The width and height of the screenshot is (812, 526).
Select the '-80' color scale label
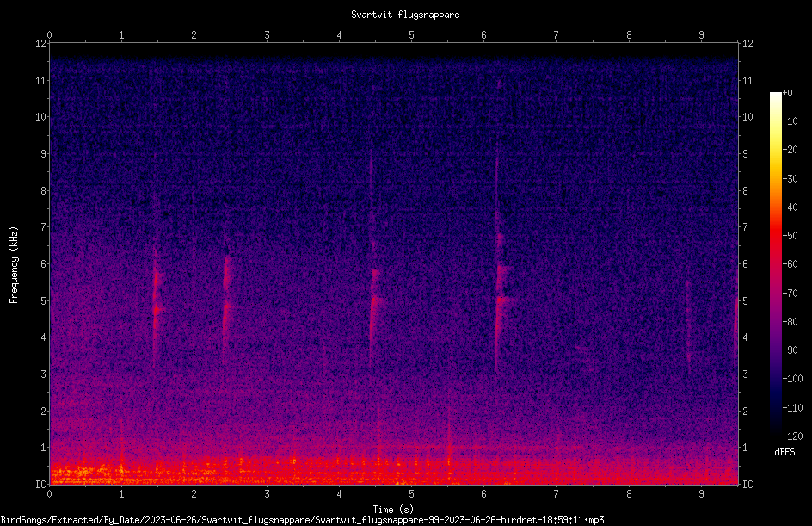[790, 322]
